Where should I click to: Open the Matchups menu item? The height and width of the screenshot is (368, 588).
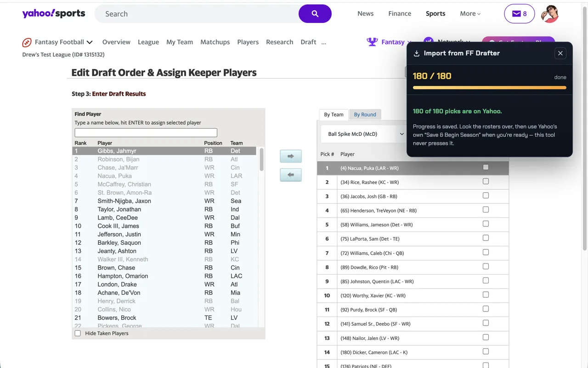point(215,42)
